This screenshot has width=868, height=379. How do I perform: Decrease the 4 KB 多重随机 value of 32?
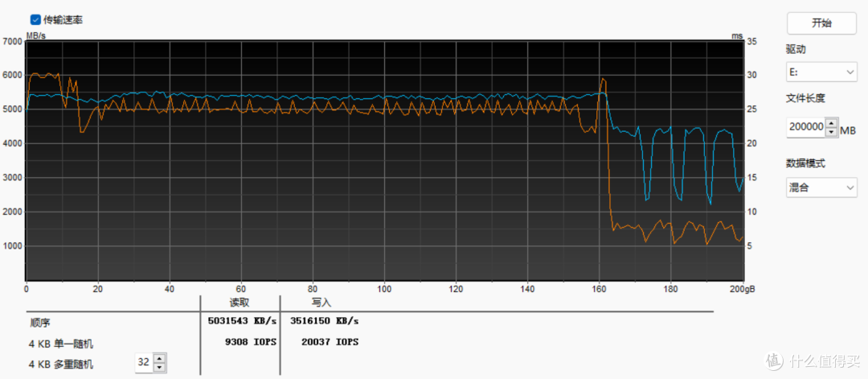click(159, 368)
